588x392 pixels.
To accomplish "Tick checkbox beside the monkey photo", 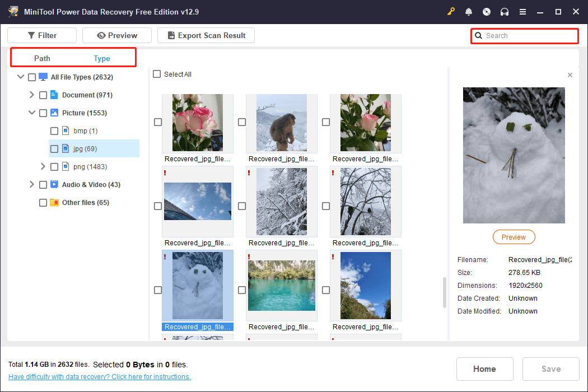I will 242,122.
